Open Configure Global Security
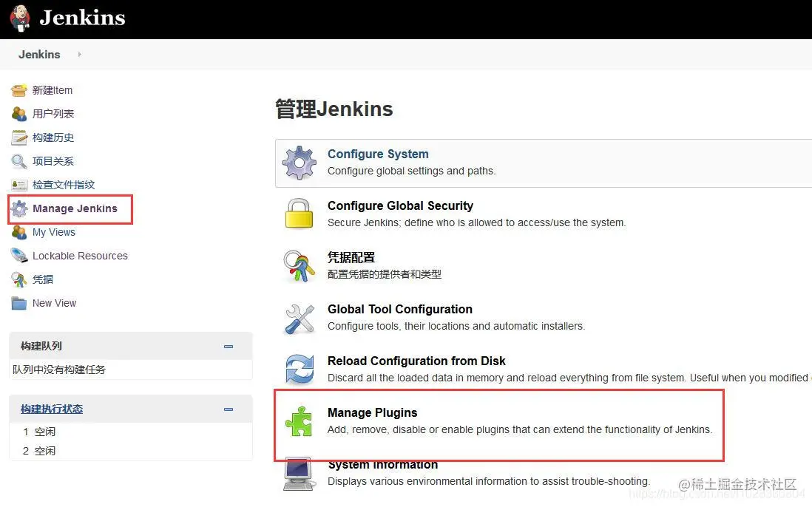 pos(400,206)
